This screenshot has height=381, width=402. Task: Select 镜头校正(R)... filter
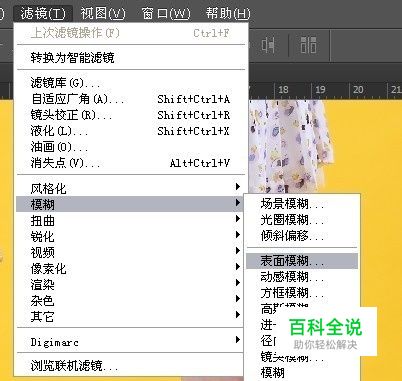pos(131,115)
